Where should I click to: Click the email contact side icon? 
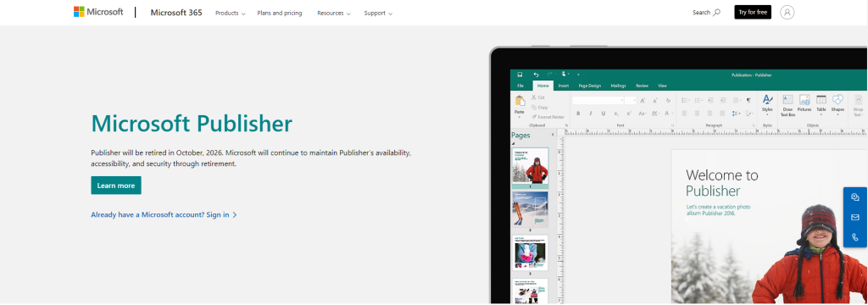click(855, 218)
